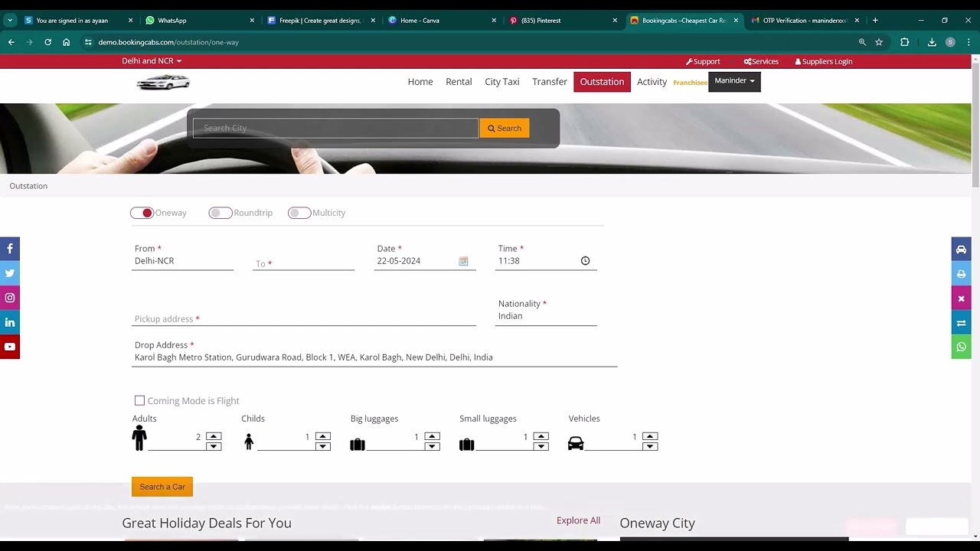Expand the Delhi and NCR city dropdown
This screenshot has width=980, height=551.
click(152, 60)
